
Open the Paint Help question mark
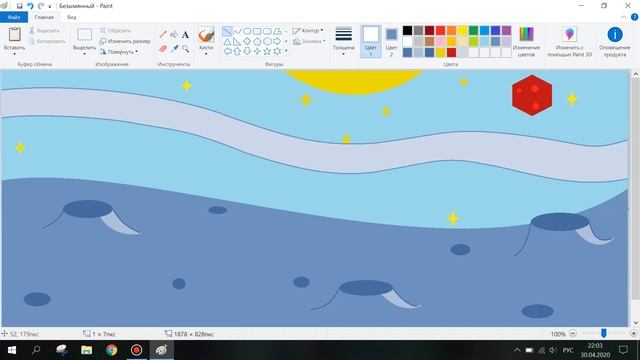[634, 17]
